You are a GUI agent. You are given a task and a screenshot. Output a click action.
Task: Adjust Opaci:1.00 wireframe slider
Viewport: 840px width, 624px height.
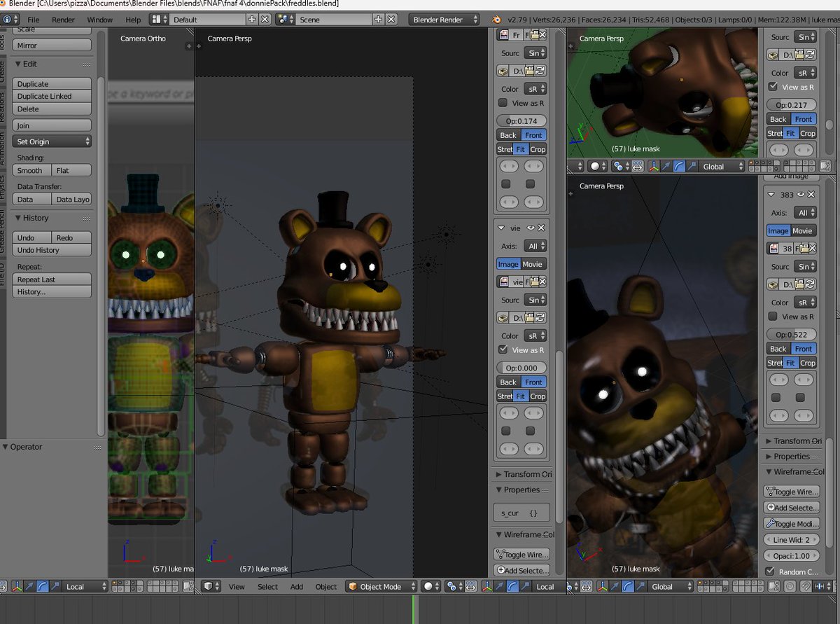(791, 555)
